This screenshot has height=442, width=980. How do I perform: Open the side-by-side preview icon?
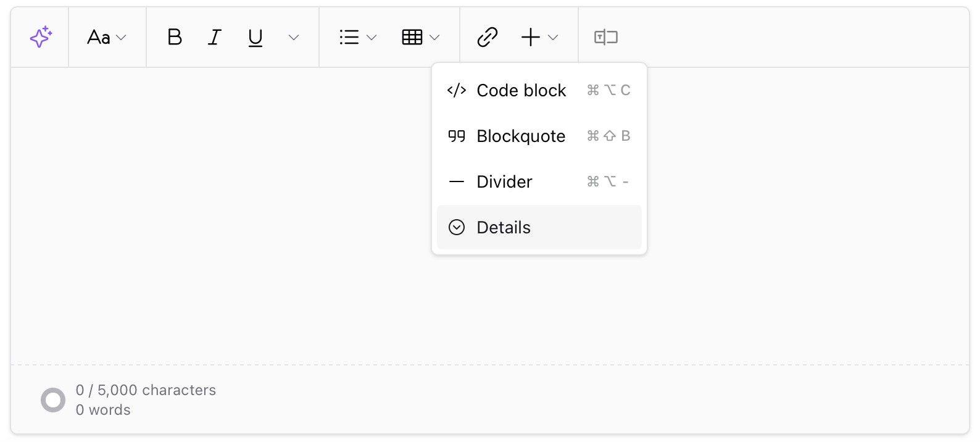pos(605,37)
